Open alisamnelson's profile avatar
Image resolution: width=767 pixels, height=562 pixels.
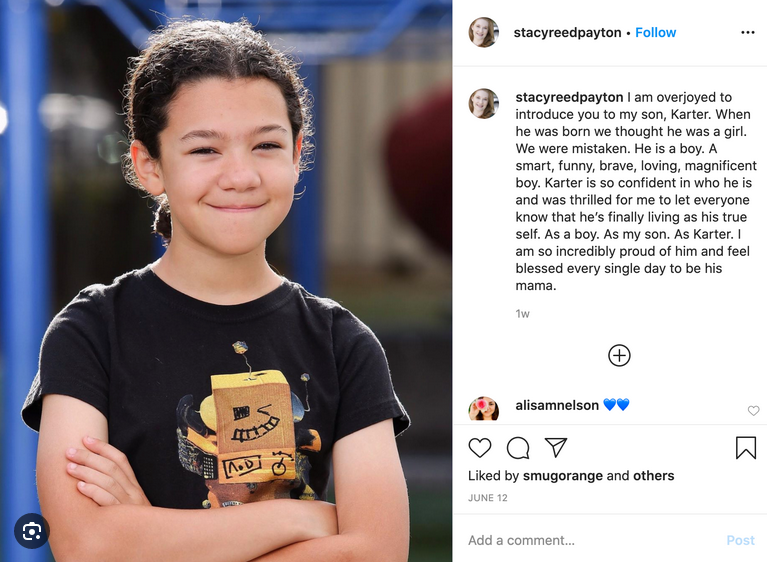484,409
